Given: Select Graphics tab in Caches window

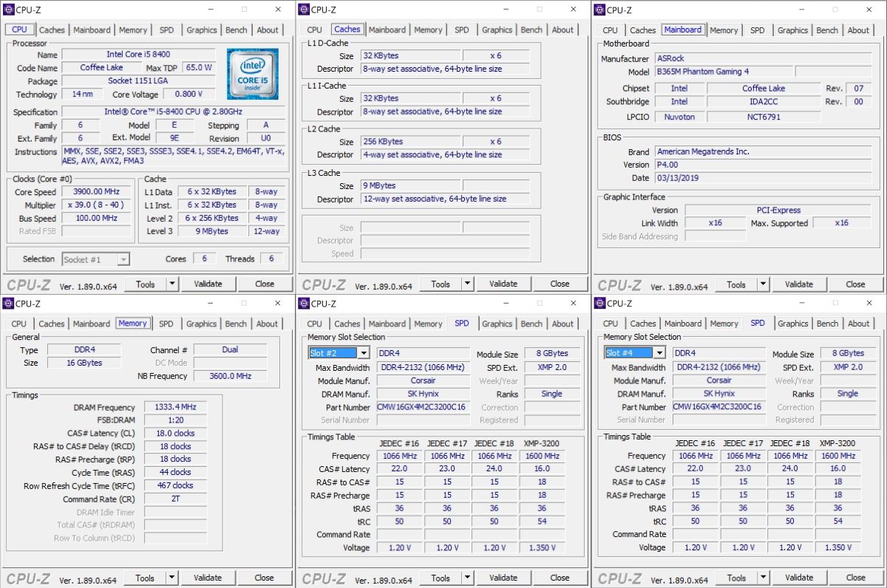Looking at the screenshot, I should point(497,30).
